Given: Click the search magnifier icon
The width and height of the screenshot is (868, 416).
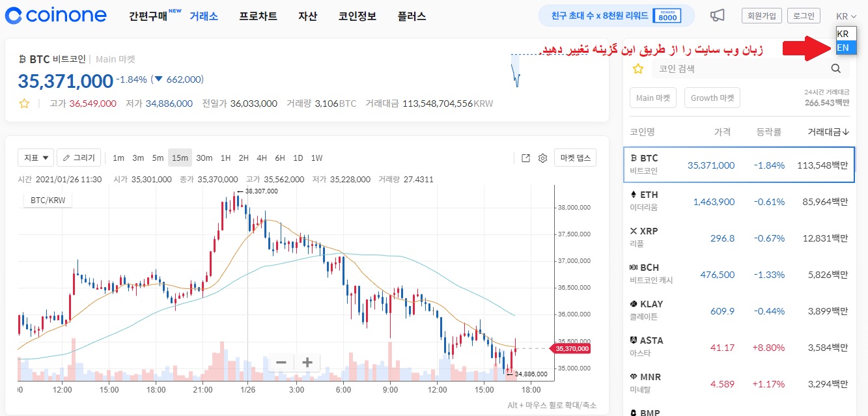Looking at the screenshot, I should (x=835, y=69).
